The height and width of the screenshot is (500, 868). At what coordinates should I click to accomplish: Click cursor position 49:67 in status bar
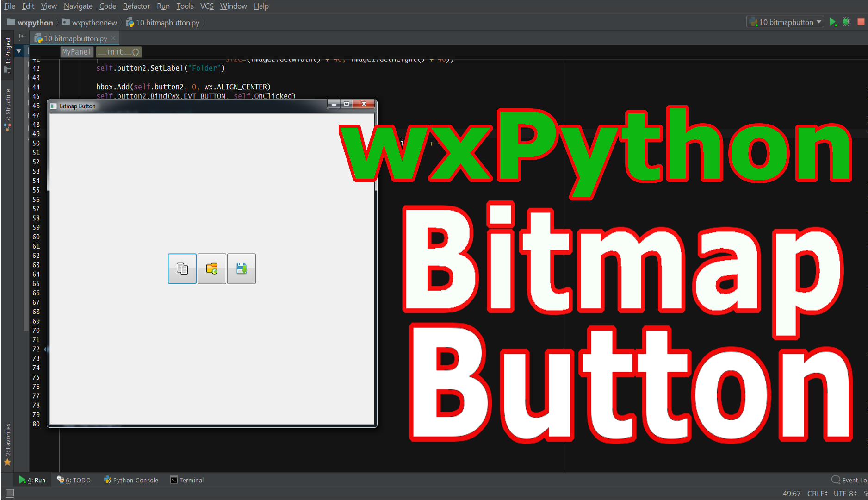(x=792, y=494)
